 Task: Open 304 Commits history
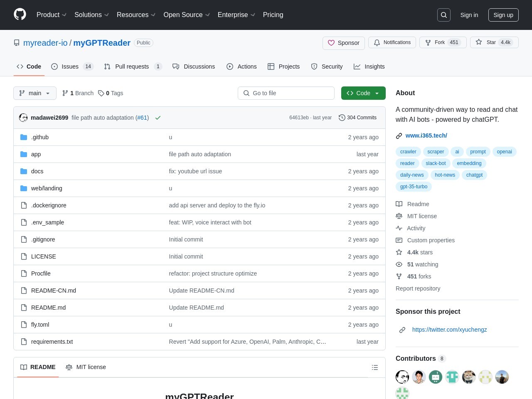358,118
